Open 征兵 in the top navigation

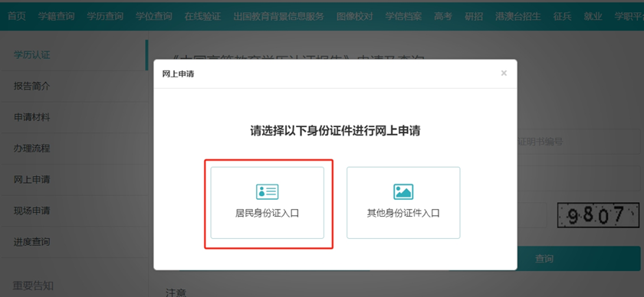pyautogui.click(x=562, y=16)
